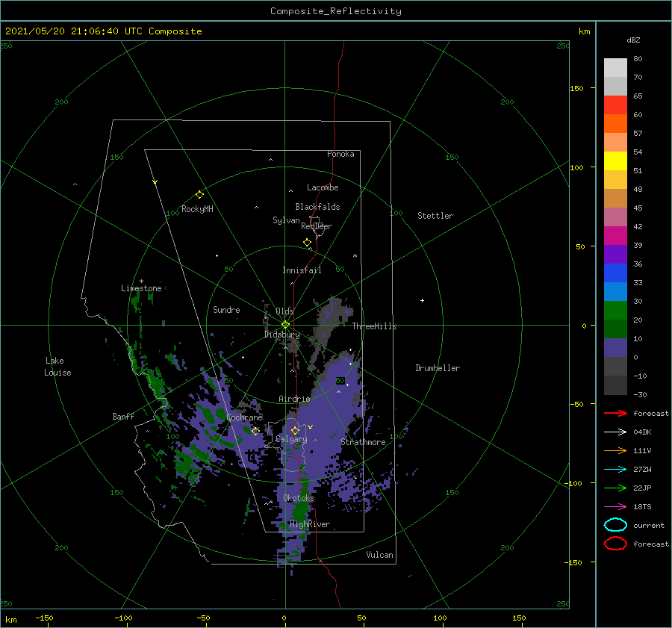Click the Lake Louise label
This screenshot has height=628, width=672.
click(57, 367)
